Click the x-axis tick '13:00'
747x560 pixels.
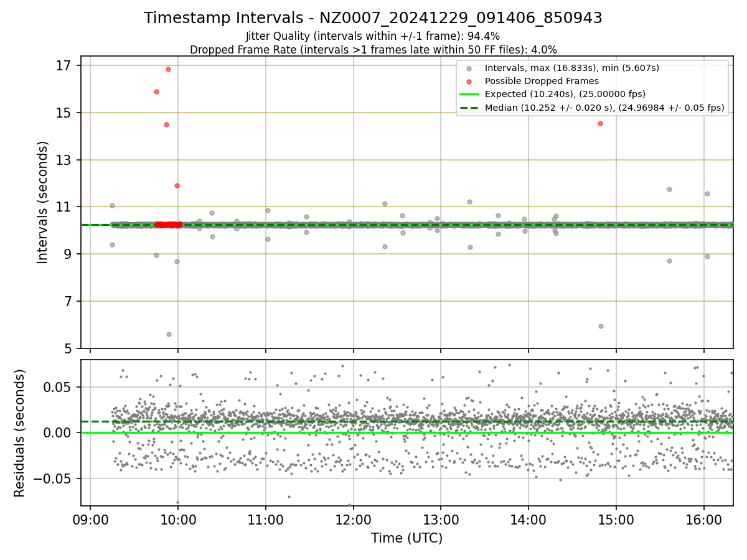click(x=441, y=520)
